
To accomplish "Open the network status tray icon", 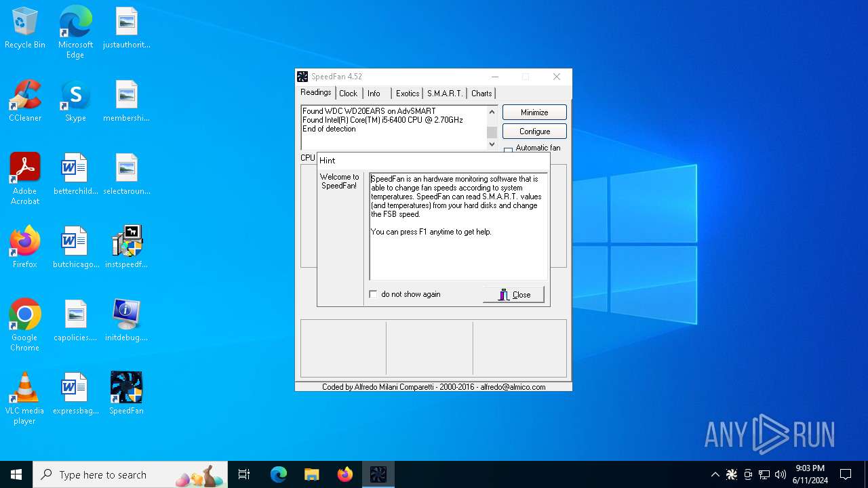I will (x=764, y=474).
